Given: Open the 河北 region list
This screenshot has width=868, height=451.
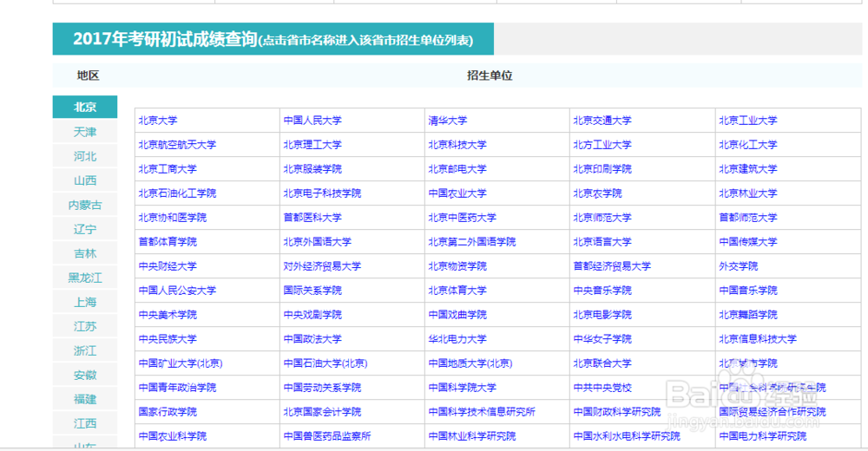Looking at the screenshot, I should point(85,156).
